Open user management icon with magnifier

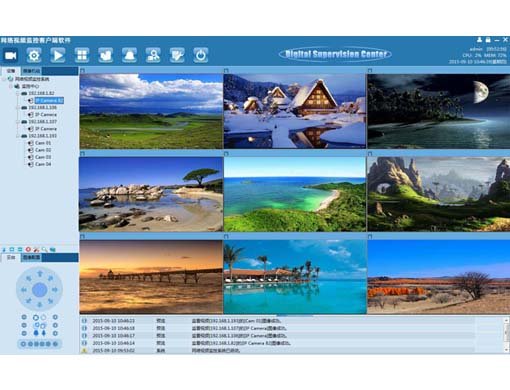tap(153, 55)
